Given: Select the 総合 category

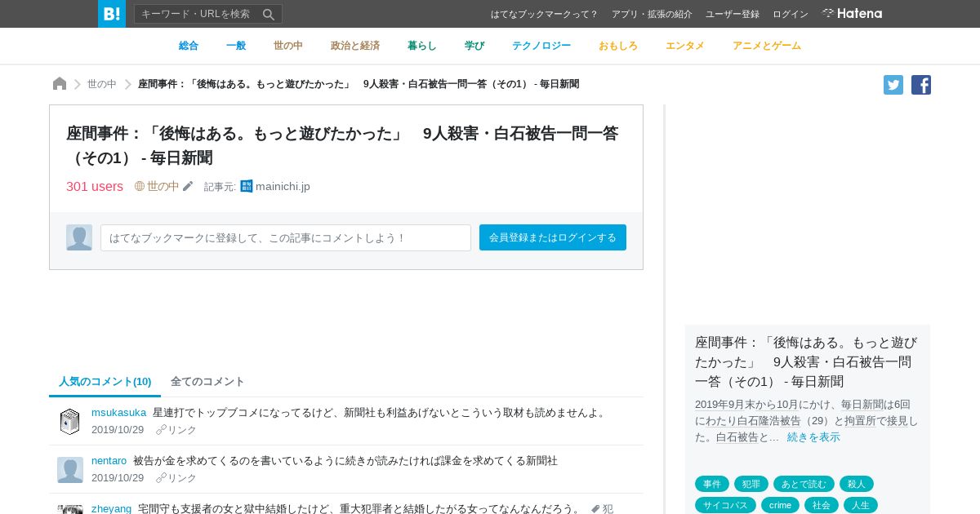Looking at the screenshot, I should pos(189,46).
